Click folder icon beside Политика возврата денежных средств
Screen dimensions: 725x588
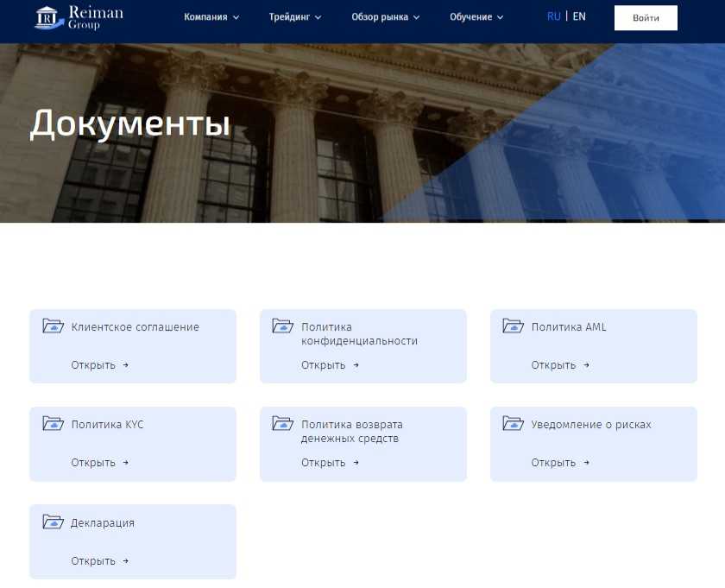[x=283, y=424]
